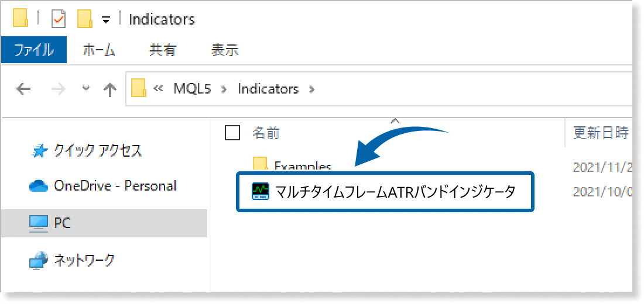The height and width of the screenshot is (304, 644).
Task: Click the Examples folder date 2021/11
Action: tap(602, 167)
